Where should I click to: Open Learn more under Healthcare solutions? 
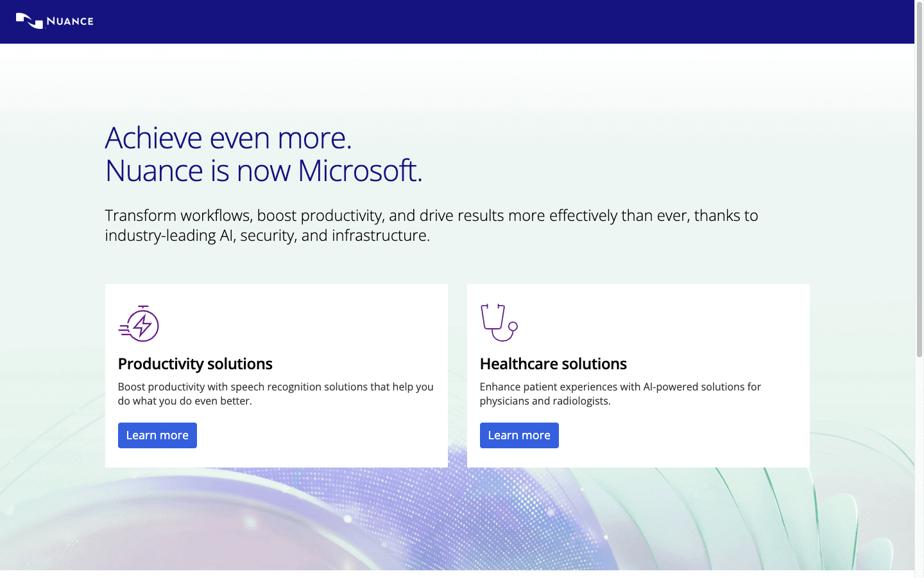[519, 435]
